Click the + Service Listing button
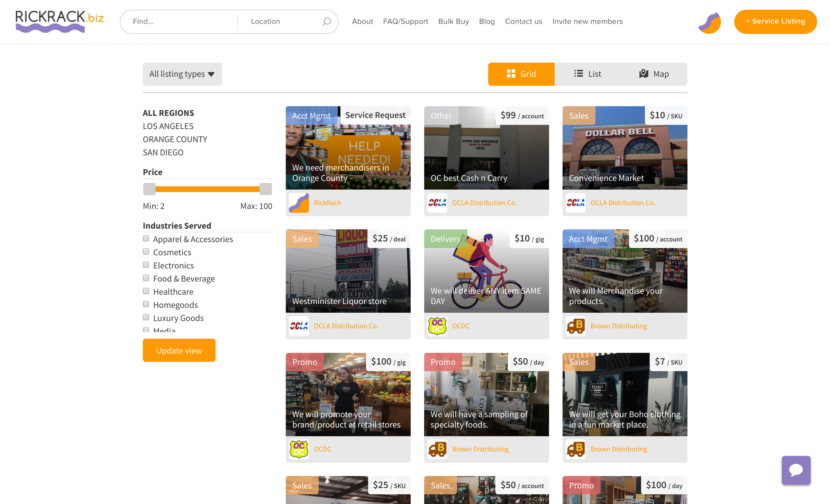Image resolution: width=830 pixels, height=504 pixels. coord(775,21)
